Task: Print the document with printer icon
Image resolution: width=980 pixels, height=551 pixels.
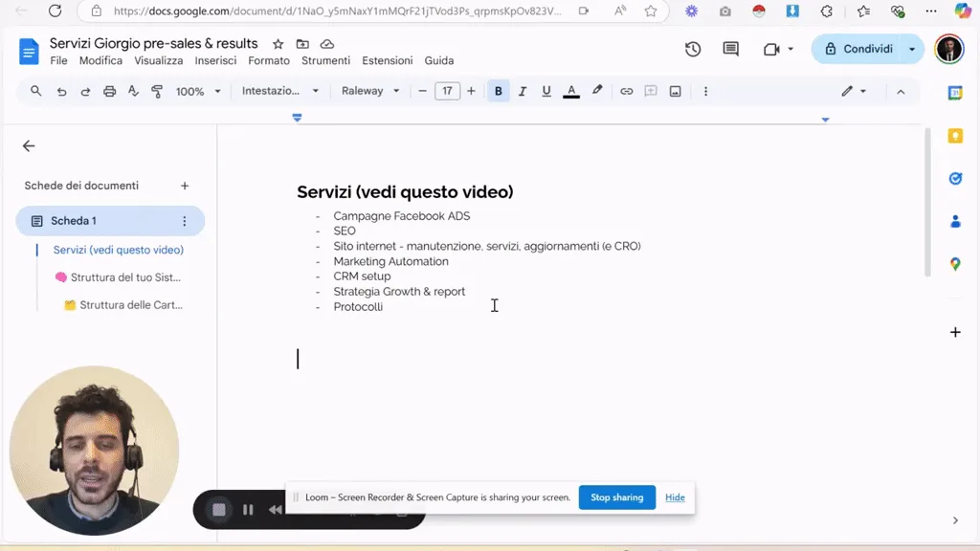Action: pyautogui.click(x=109, y=91)
